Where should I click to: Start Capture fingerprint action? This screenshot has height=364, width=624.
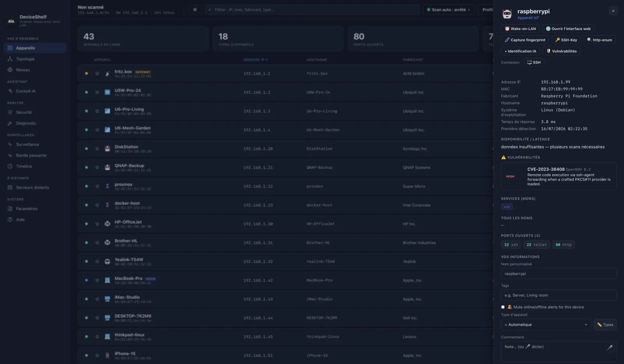tap(525, 40)
